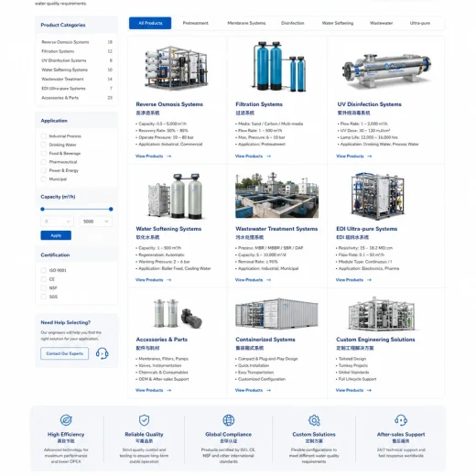476x476 pixels.
Task: Select the Disinfection tab
Action: click(292, 23)
